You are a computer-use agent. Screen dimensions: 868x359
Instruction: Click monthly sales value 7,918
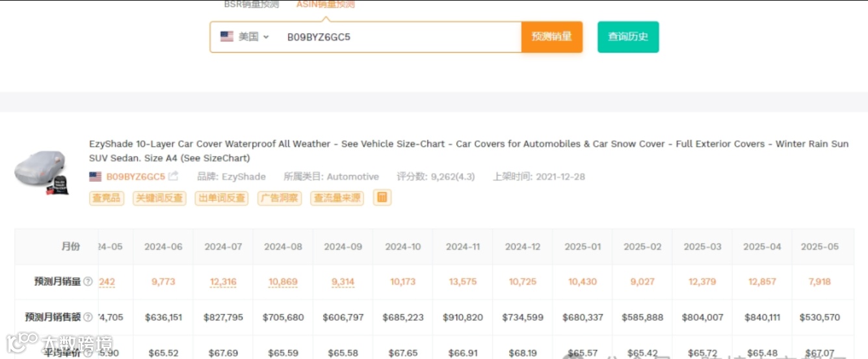(820, 282)
